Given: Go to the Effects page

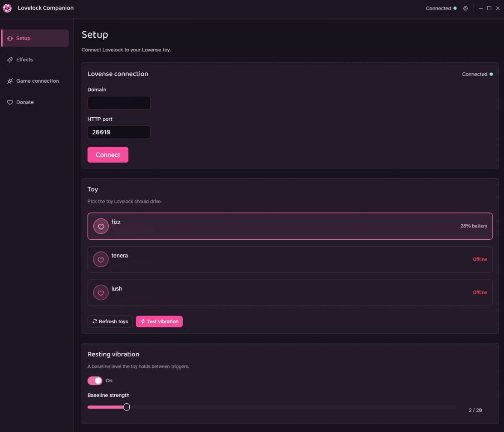Looking at the screenshot, I should coord(36,60).
